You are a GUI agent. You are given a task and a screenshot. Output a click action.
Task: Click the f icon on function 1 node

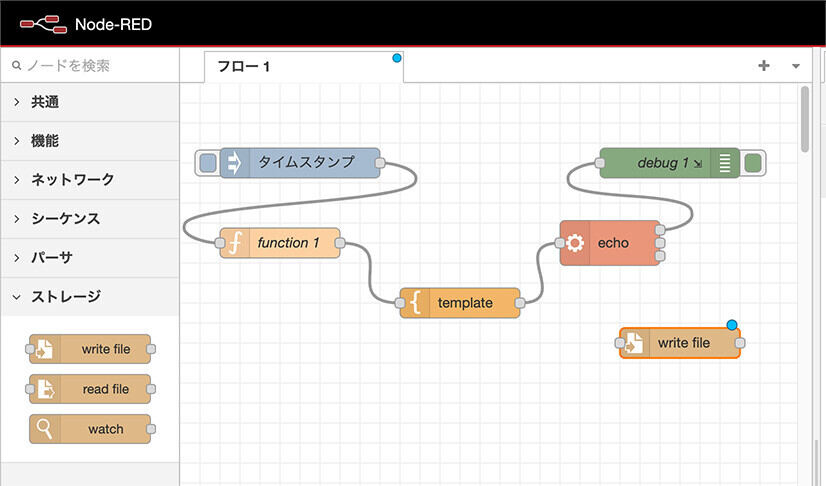(235, 243)
